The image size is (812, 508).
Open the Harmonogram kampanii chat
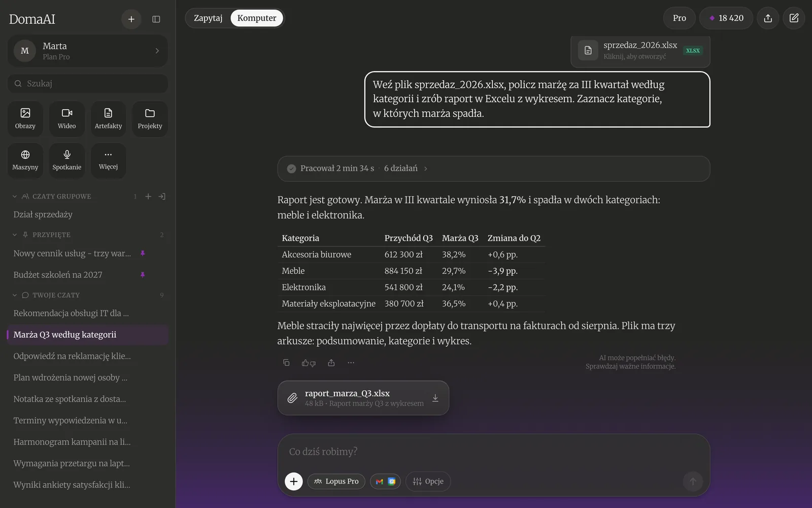[88, 442]
